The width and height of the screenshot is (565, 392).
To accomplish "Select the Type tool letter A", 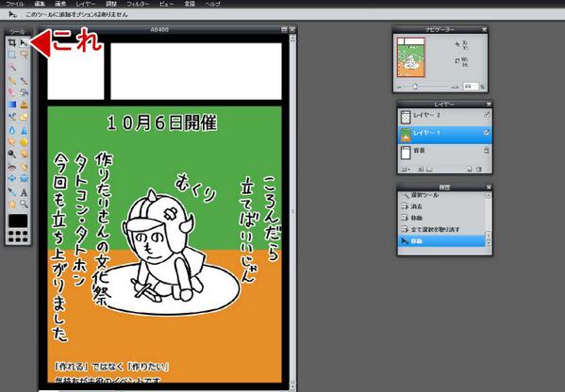I will click(x=24, y=192).
